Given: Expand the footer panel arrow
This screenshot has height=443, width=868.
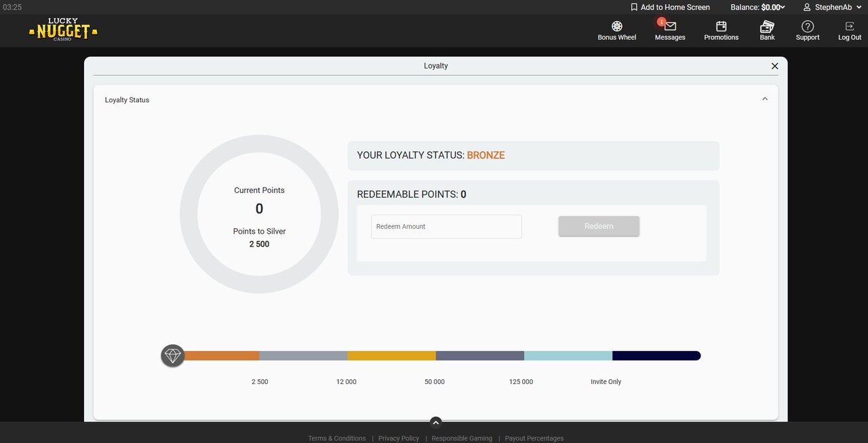Looking at the screenshot, I should [x=435, y=422].
